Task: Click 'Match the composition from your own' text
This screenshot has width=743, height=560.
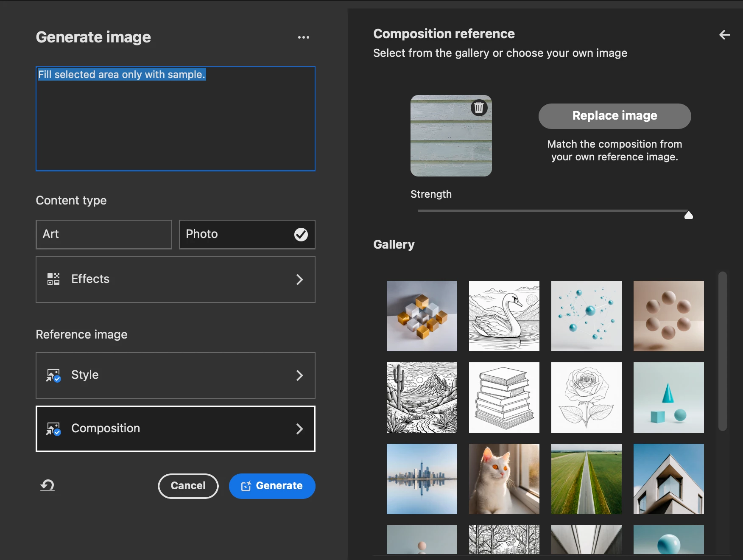Action: click(615, 151)
